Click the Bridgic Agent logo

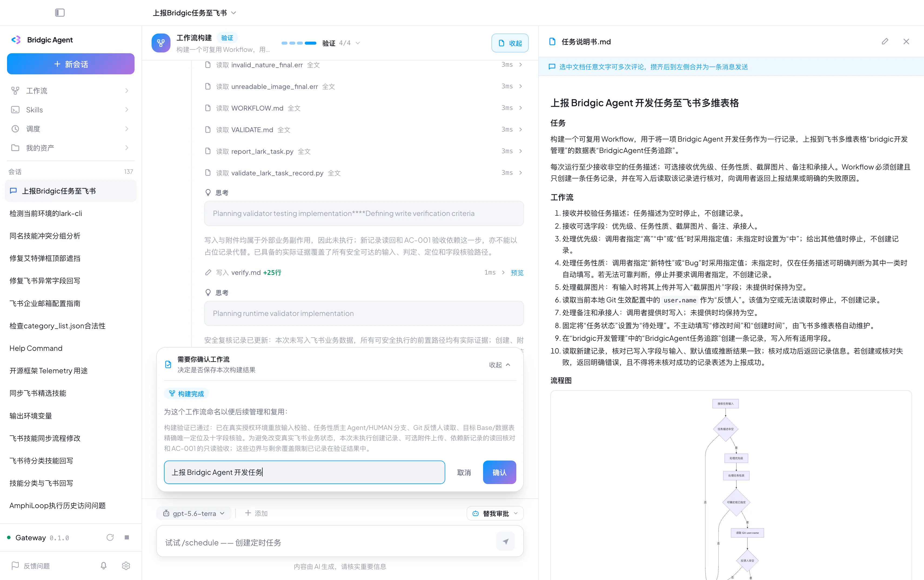coord(16,40)
